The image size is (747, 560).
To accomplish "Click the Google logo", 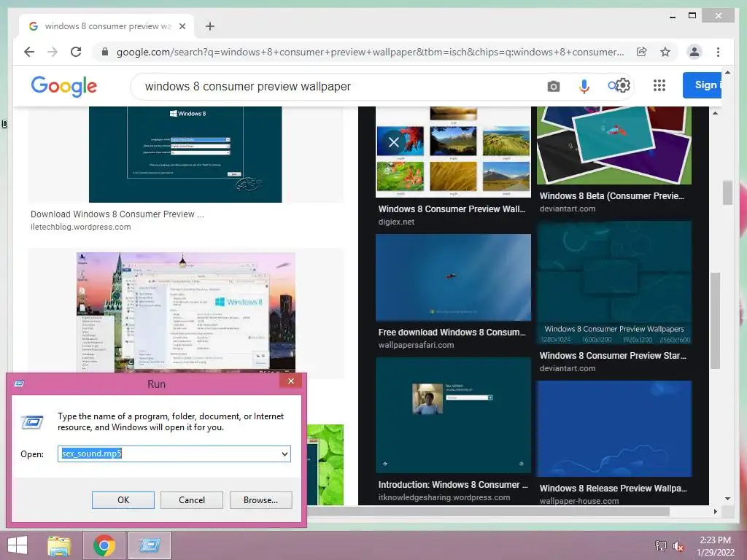I will pos(64,86).
